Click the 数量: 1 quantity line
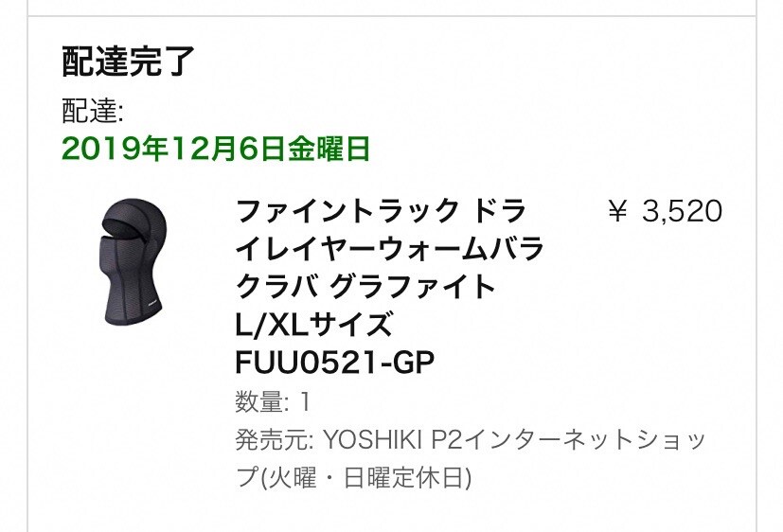 [x=273, y=402]
